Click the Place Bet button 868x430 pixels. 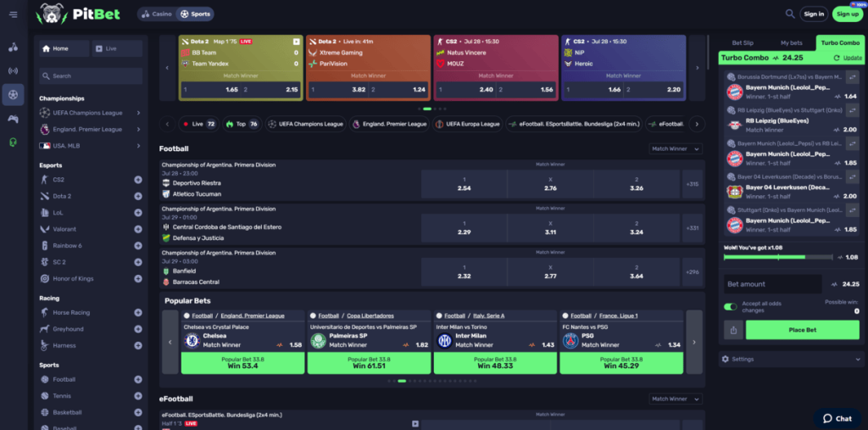tap(802, 330)
